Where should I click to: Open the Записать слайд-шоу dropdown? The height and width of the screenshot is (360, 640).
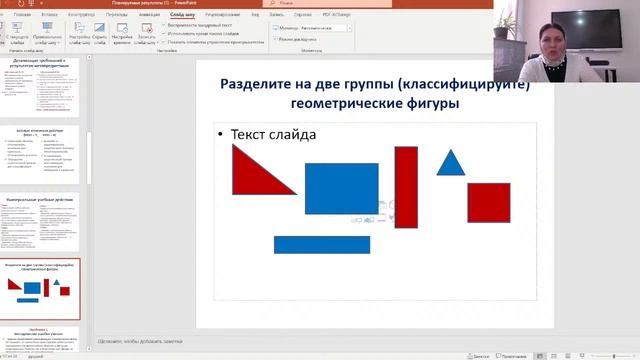(x=146, y=33)
